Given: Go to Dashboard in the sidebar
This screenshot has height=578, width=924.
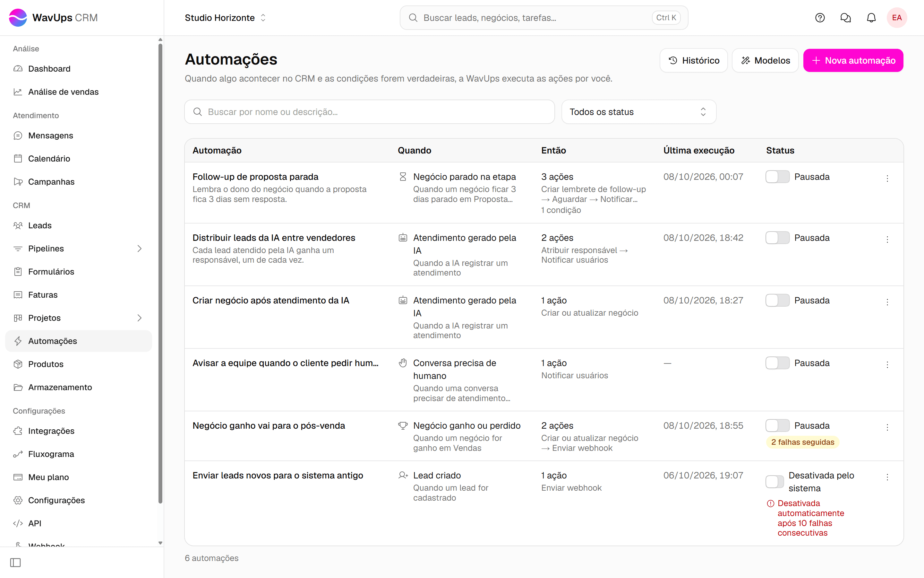Looking at the screenshot, I should click(x=79, y=68).
